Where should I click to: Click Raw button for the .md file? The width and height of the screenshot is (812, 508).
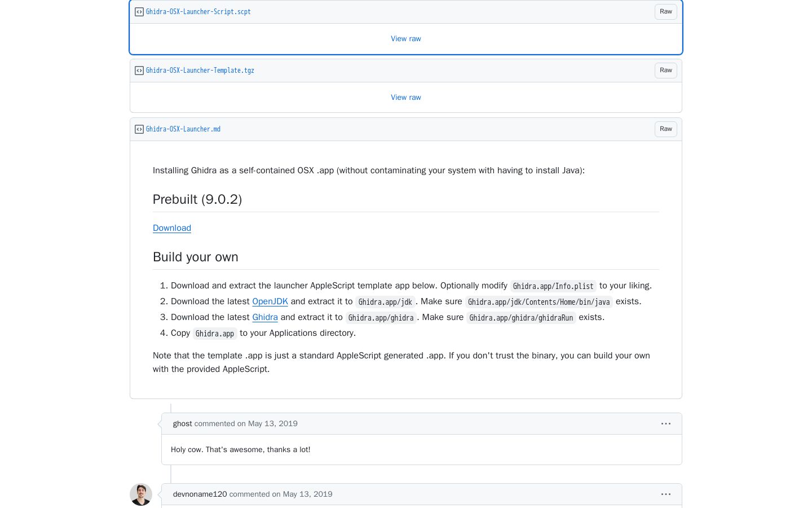(x=666, y=129)
